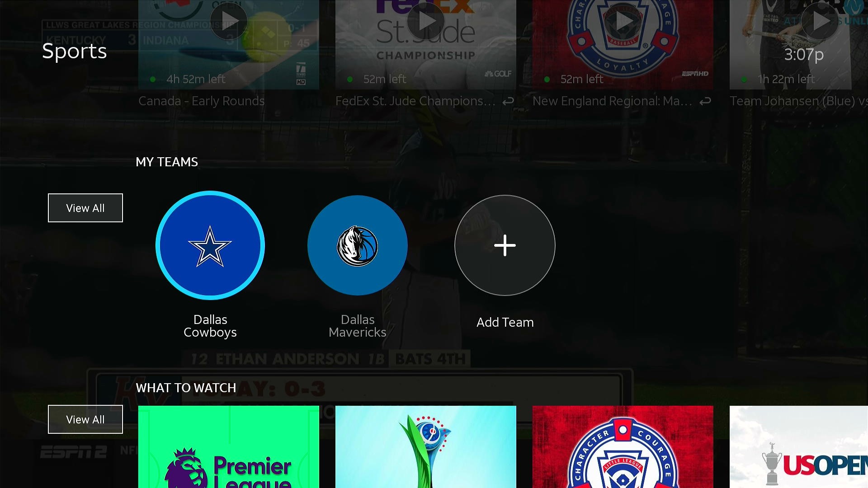Click the repeat icon on FedEx St. Jude recording
This screenshot has width=868, height=488.
click(x=508, y=100)
